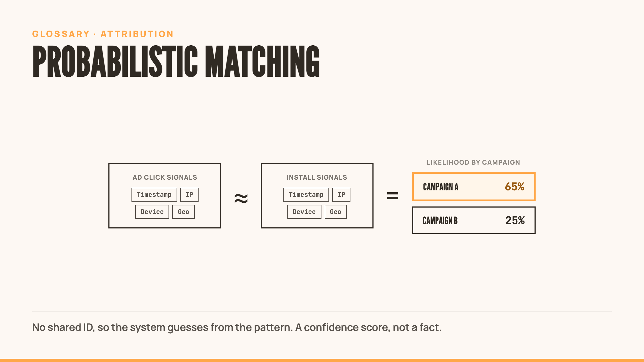
Task: Click the Geo chip in Ad Click Signals
Action: point(184,212)
